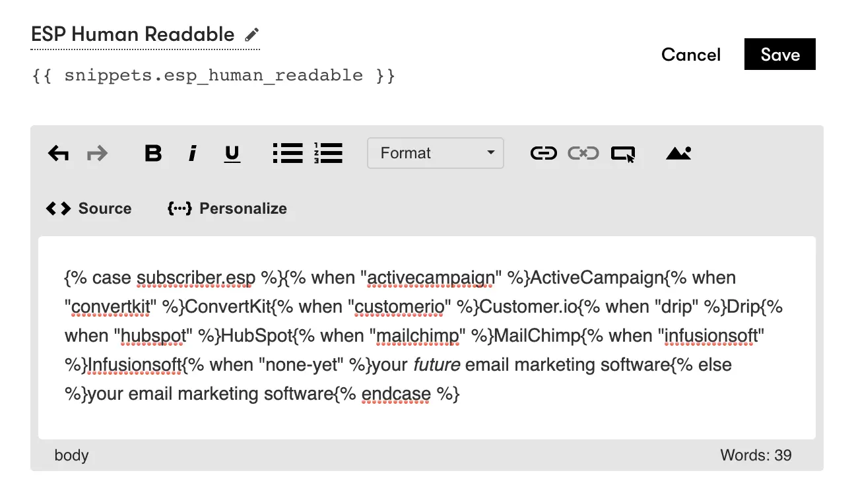854x504 pixels.
Task: Click the italic word future
Action: pyautogui.click(x=437, y=365)
